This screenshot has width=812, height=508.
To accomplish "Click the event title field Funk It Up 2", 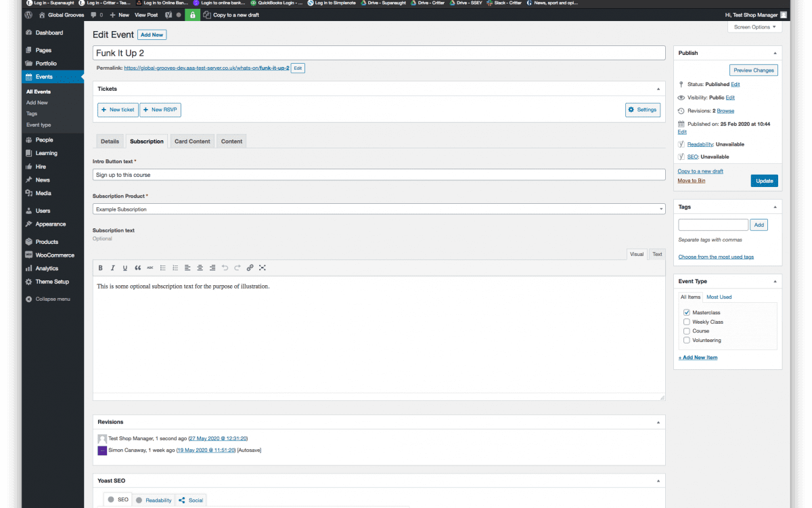I will point(379,53).
